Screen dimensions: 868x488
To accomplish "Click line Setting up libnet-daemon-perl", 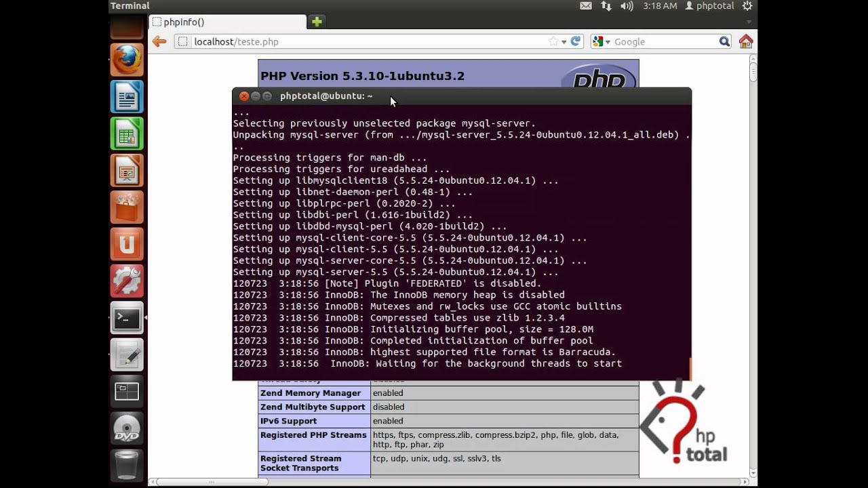I will click(353, 192).
